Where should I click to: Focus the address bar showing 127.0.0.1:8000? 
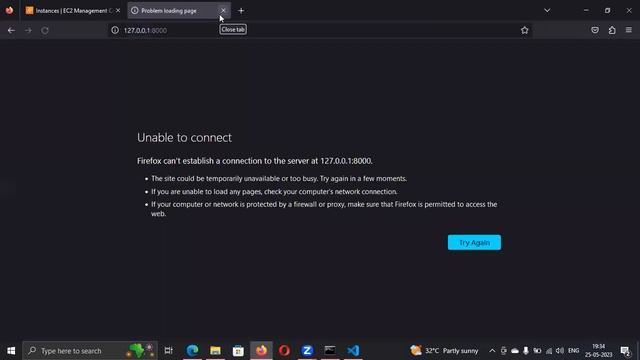pyautogui.click(x=320, y=30)
